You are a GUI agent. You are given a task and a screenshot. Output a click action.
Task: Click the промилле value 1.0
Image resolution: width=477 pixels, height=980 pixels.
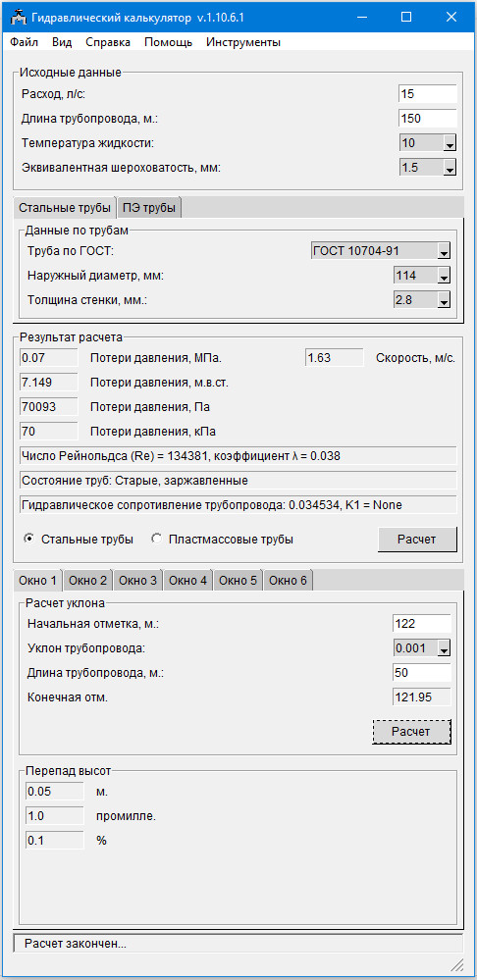click(54, 815)
